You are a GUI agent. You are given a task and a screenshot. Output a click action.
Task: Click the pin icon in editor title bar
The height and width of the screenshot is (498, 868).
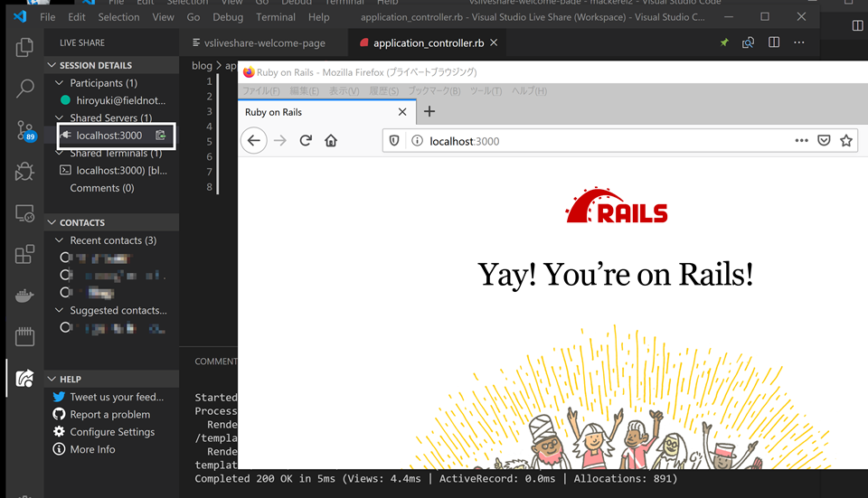click(x=724, y=42)
